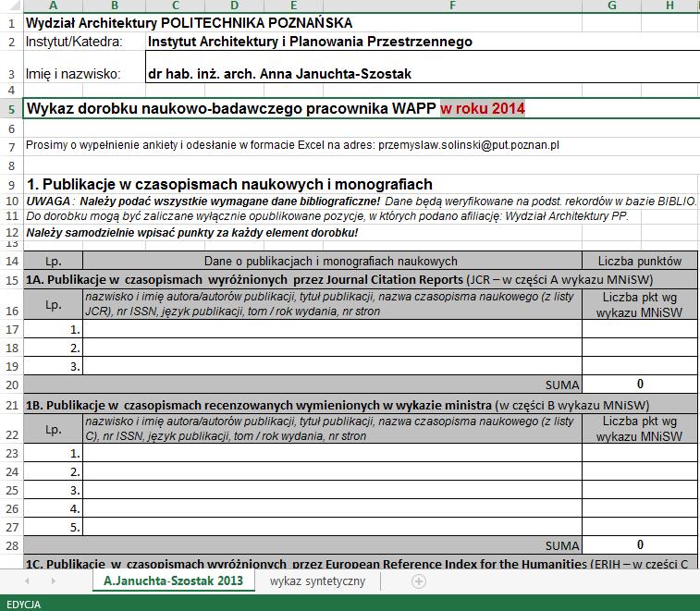Click 'Należy samodzielnie wpisać punkty' note
700x611 pixels.
coord(192,233)
